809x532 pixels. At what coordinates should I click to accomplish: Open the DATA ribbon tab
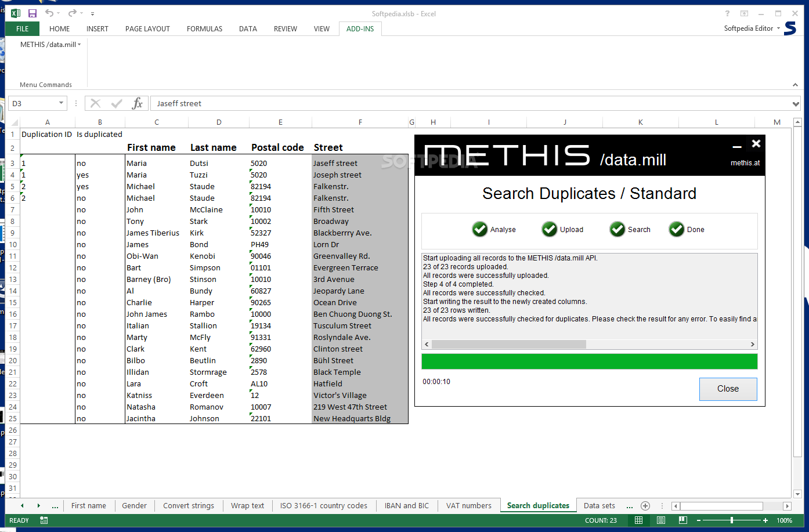click(248, 28)
